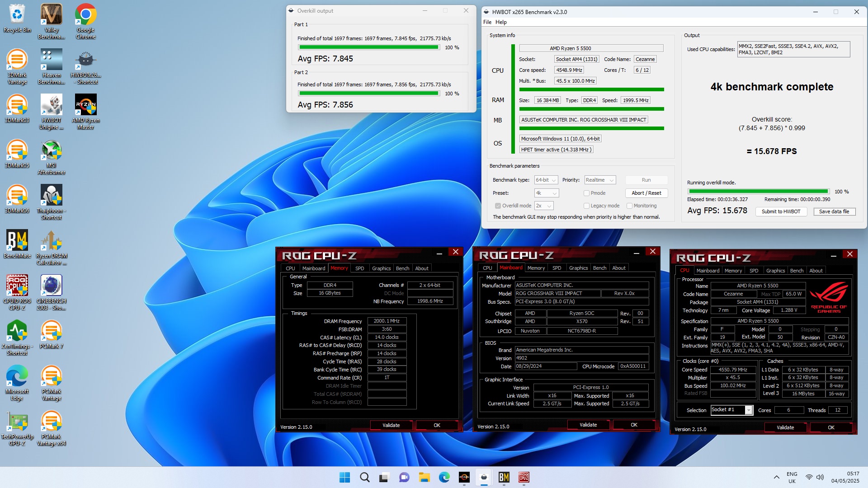The height and width of the screenshot is (488, 868).
Task: Click the DRAM Frequency value field
Action: pos(387,321)
